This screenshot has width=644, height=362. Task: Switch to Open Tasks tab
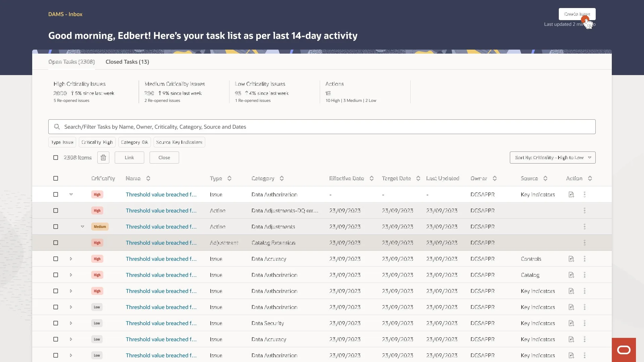pyautogui.click(x=71, y=62)
